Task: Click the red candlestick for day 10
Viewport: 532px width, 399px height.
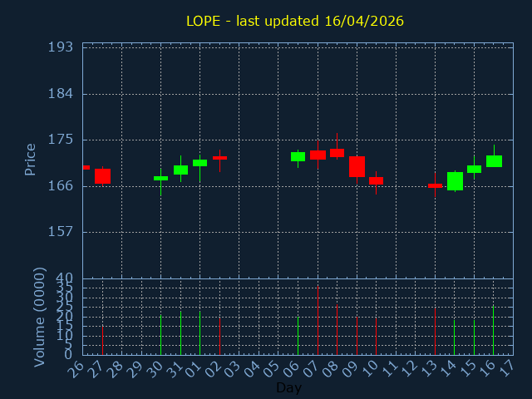Action: coord(376,181)
